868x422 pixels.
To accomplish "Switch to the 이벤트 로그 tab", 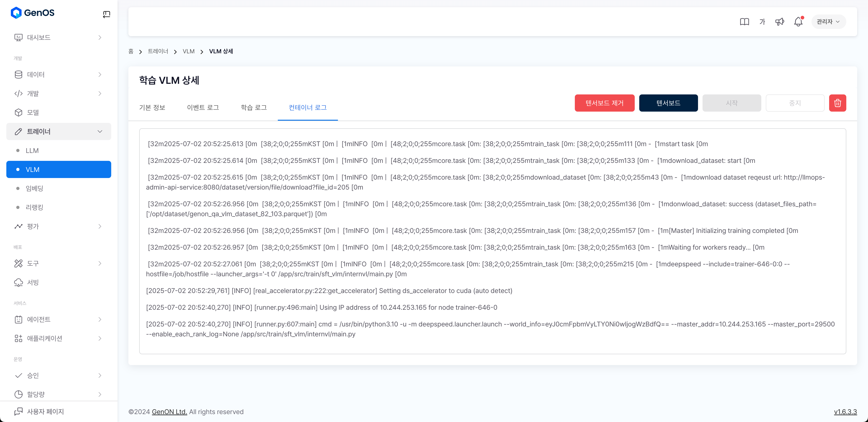I will click(203, 108).
